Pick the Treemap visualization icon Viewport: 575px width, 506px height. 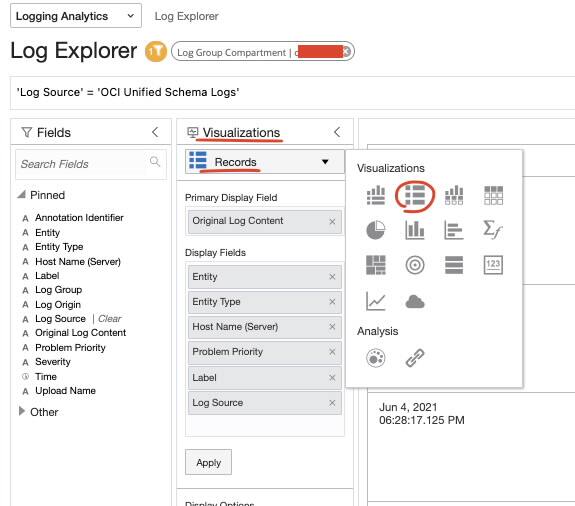(x=376, y=265)
